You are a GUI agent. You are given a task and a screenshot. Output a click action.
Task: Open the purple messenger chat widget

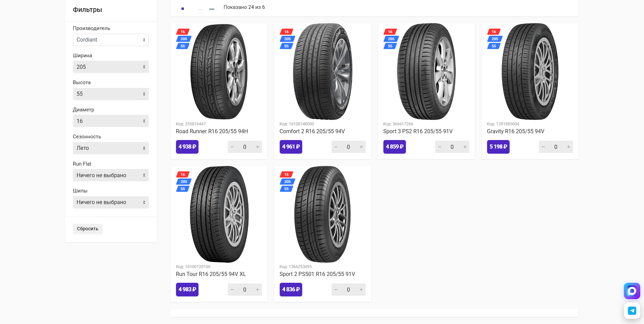point(632,291)
